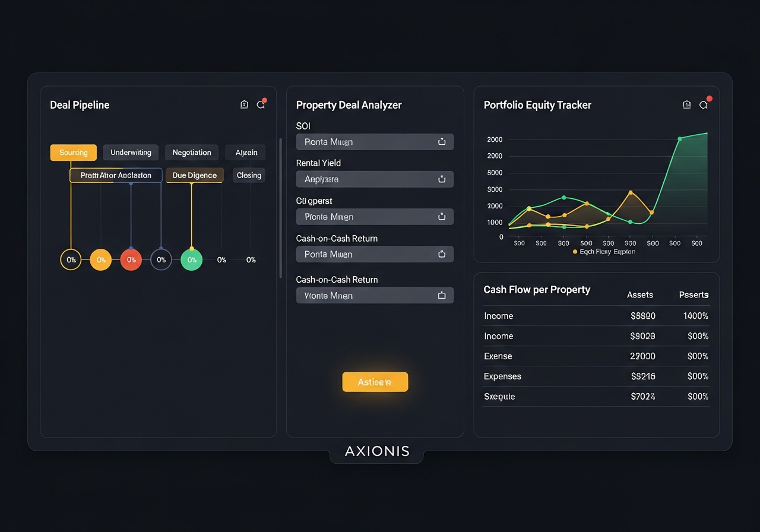Image resolution: width=760 pixels, height=532 pixels.
Task: Click the share icon on the first Cash-on-Cash Return field
Action: pos(442,254)
